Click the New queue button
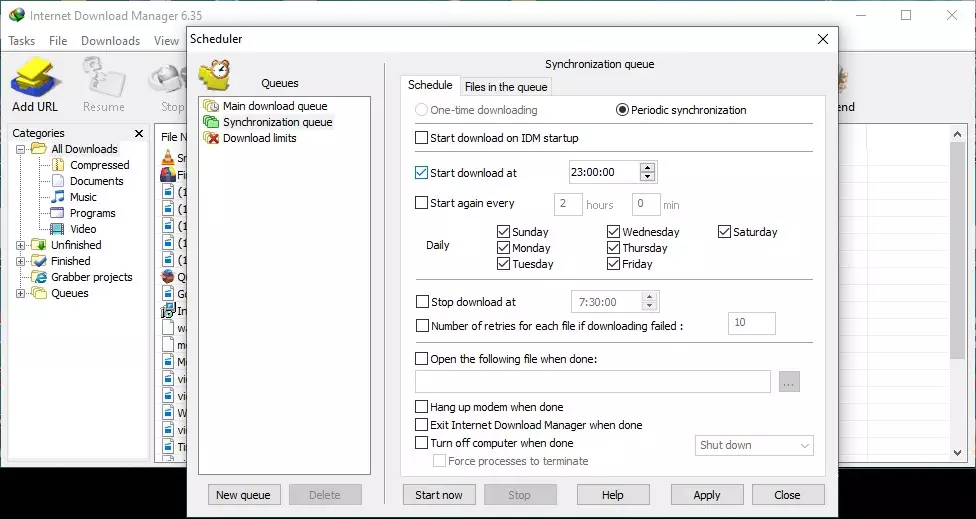The width and height of the screenshot is (976, 519). 243,495
